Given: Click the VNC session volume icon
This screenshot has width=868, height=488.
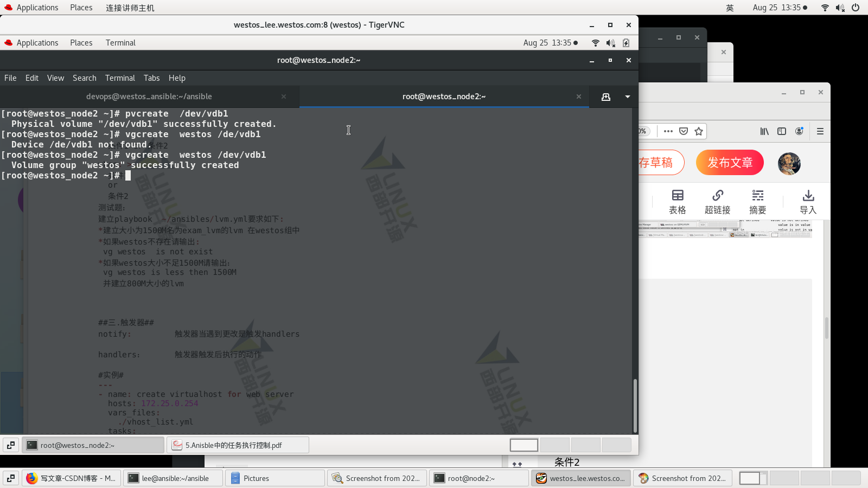Looking at the screenshot, I should pos(611,43).
